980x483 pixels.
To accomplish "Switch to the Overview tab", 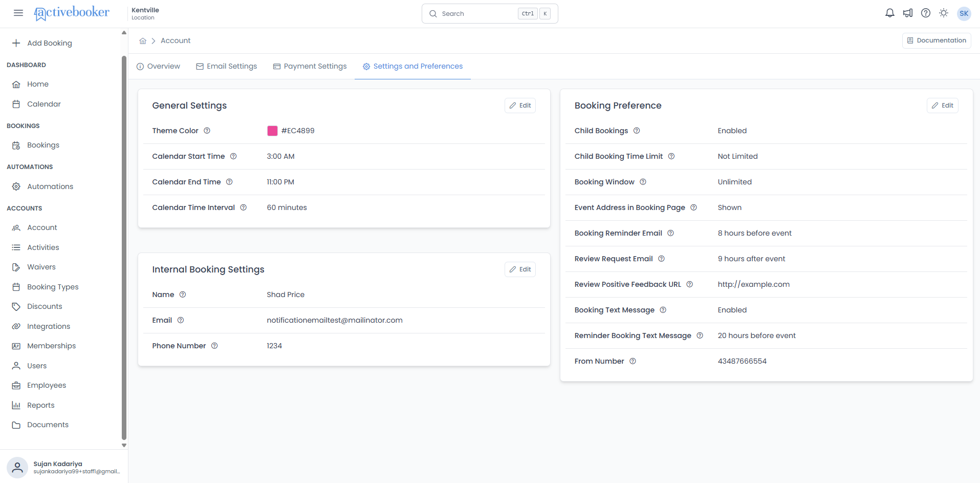I will [158, 66].
